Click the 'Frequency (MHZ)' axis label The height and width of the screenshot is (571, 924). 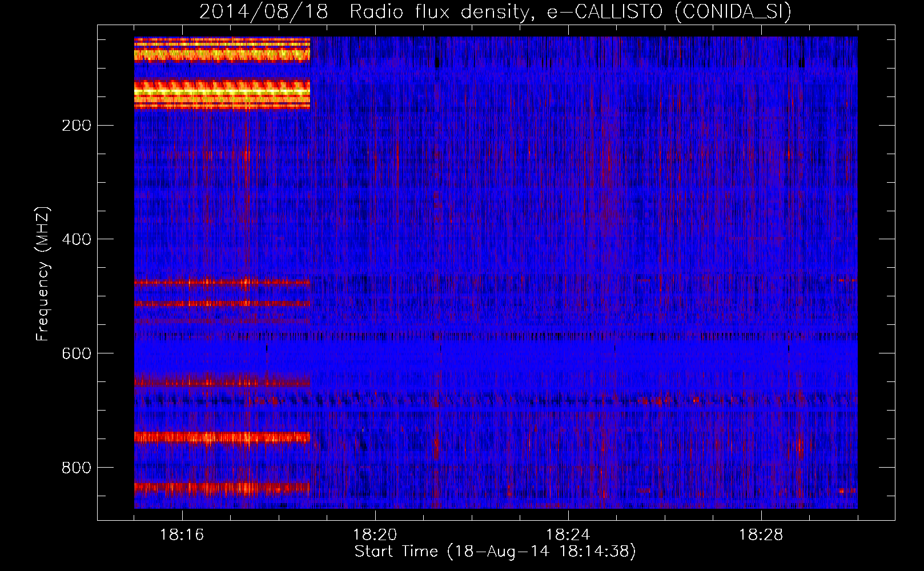click(x=43, y=274)
